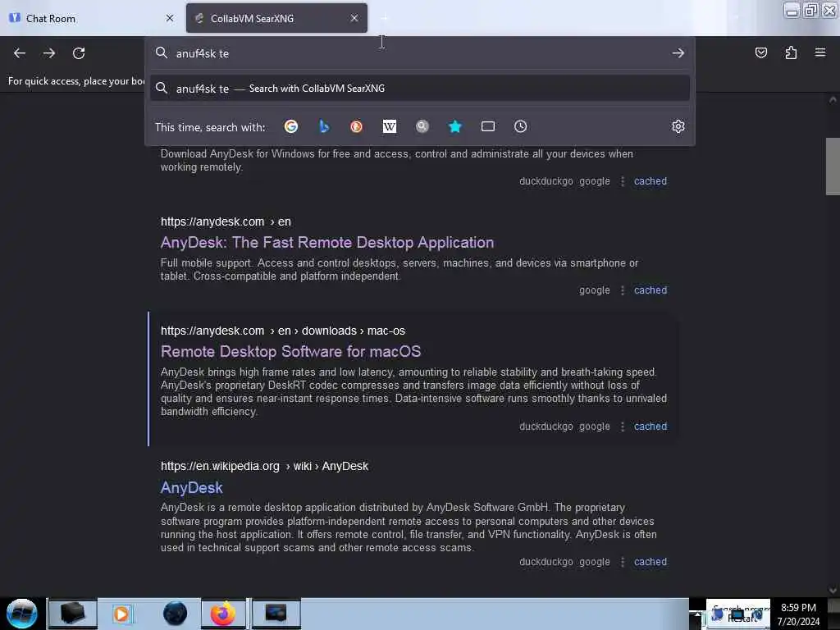Go back with the browser back arrow

pyautogui.click(x=20, y=53)
